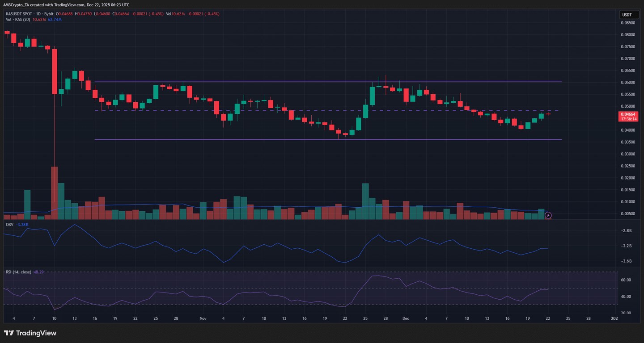Image resolution: width=644 pixels, height=343 pixels.
Task: Click the 0.05000 level on the price scale
Action: [628, 106]
